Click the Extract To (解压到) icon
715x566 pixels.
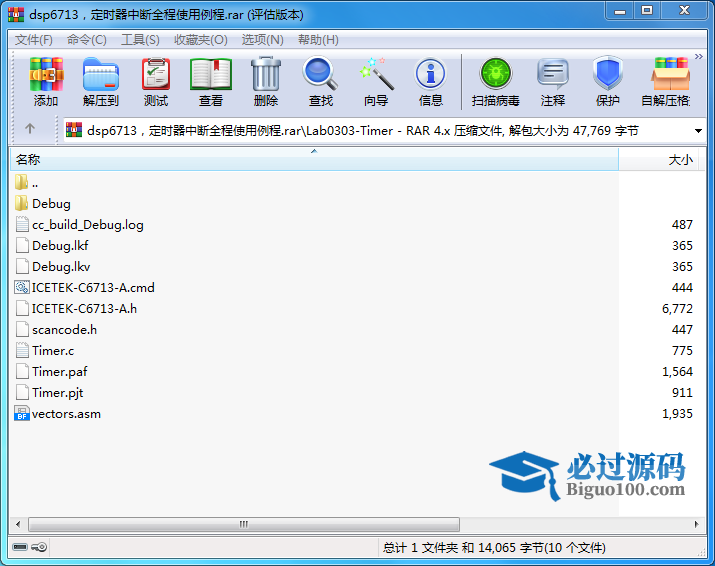click(100, 81)
